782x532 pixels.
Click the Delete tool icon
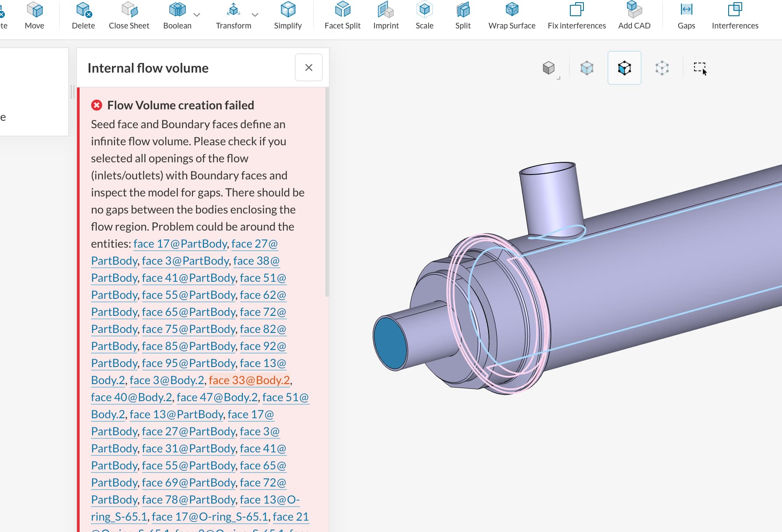pyautogui.click(x=83, y=10)
